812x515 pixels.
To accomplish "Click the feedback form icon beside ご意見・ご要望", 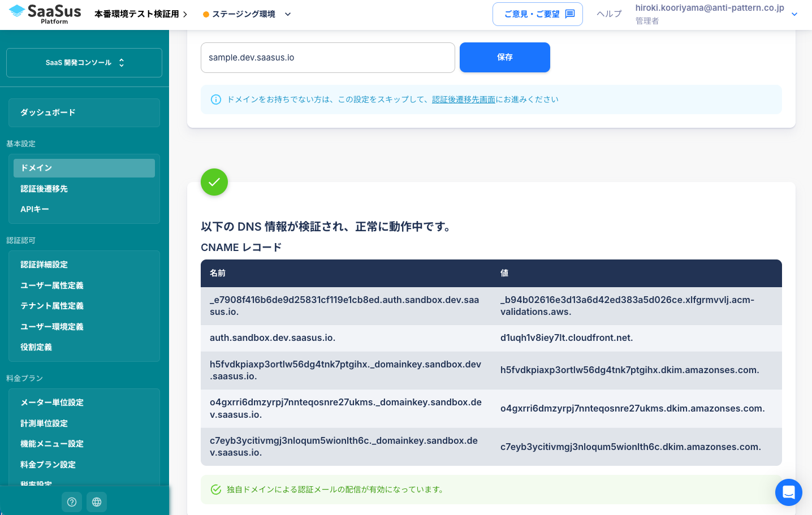I will pyautogui.click(x=571, y=14).
